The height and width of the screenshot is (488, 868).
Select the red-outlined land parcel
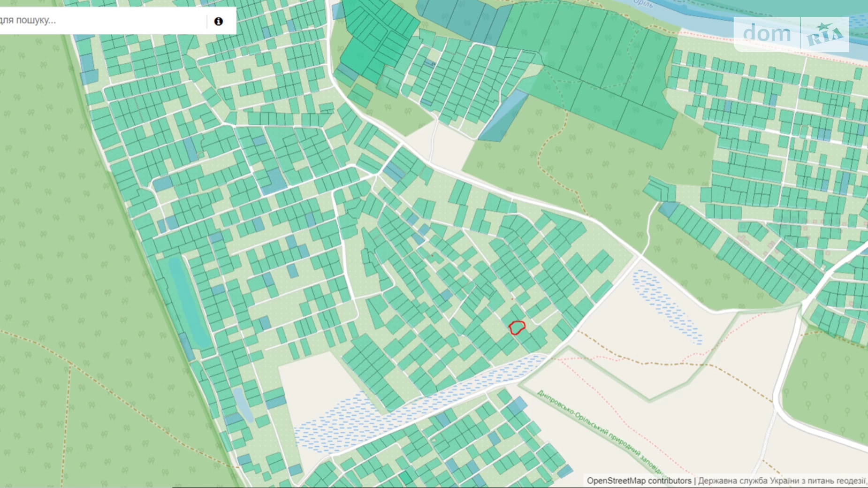click(517, 328)
